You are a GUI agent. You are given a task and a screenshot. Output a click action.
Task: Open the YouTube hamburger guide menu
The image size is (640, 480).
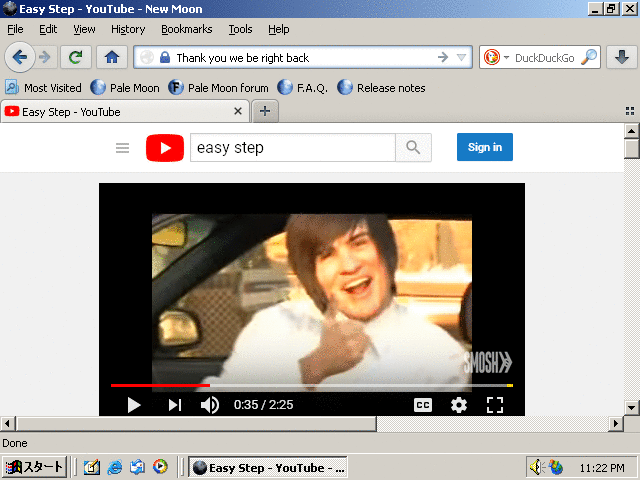click(122, 147)
